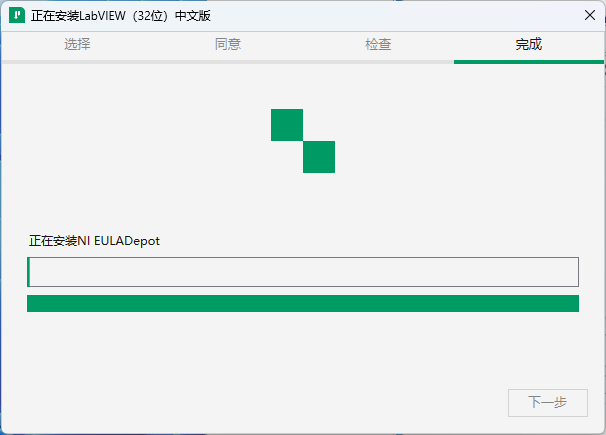The image size is (606, 435).
Task: Click the gray step line under 检查
Action: click(378, 62)
